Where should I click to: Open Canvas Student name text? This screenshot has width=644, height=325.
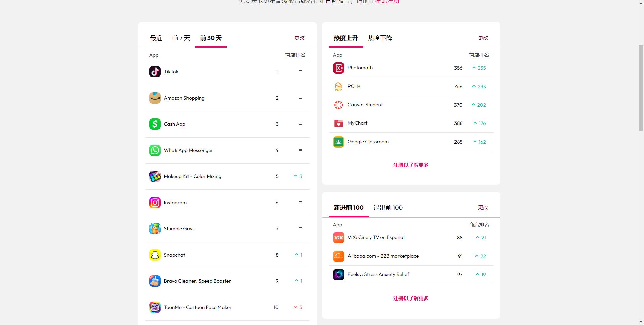coord(365,105)
